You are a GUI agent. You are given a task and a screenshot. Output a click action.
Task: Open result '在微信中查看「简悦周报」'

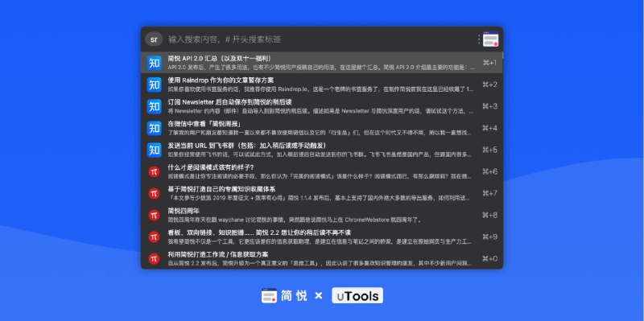click(321, 128)
